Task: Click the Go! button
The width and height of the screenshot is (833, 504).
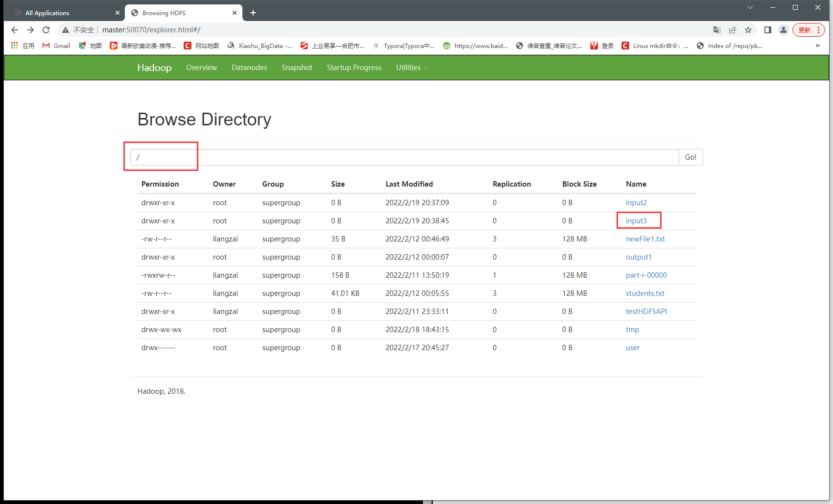Action: [690, 157]
